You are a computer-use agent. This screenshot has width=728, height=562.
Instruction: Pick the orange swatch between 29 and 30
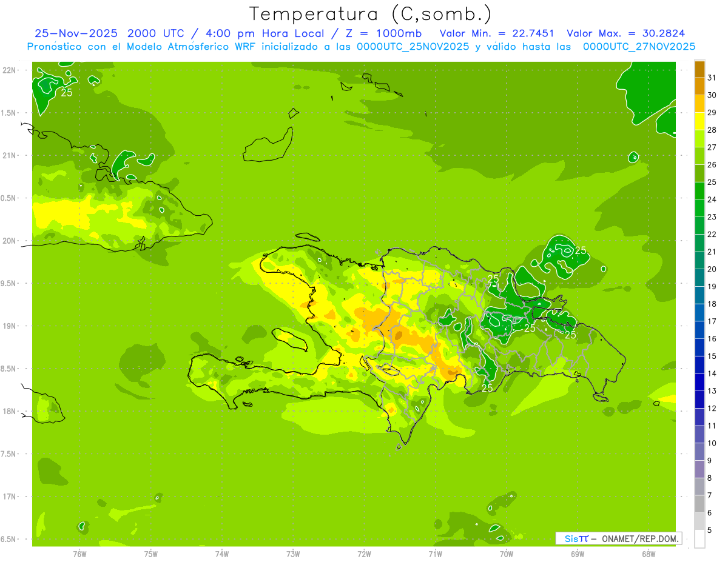pyautogui.click(x=699, y=104)
